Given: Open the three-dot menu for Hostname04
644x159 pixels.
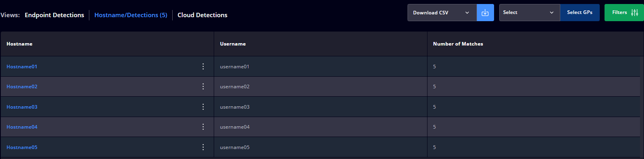Looking at the screenshot, I should tap(203, 127).
